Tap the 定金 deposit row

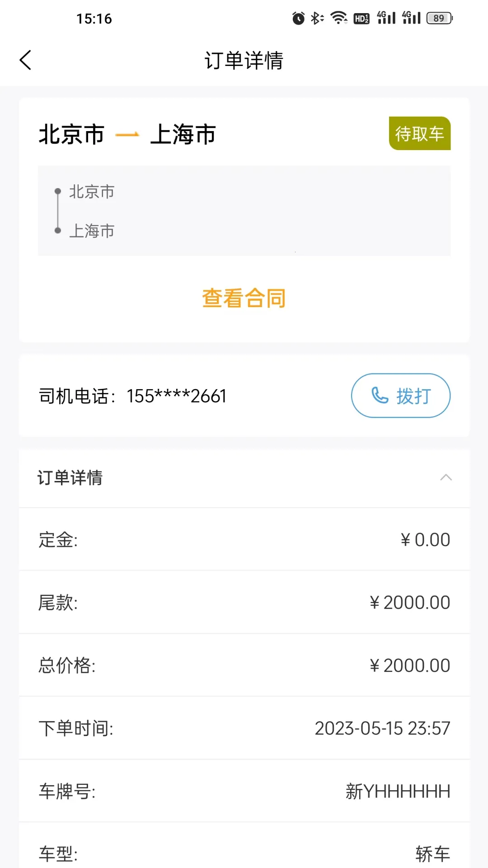coord(244,540)
